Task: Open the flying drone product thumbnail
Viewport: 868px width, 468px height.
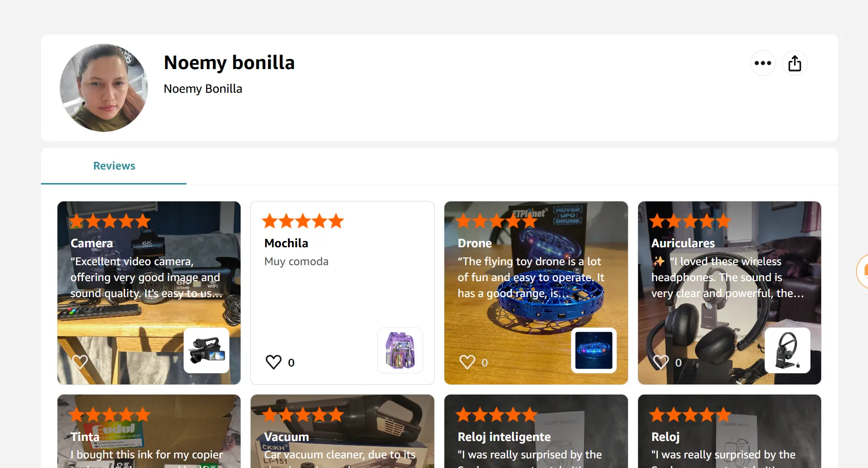Action: [x=594, y=351]
